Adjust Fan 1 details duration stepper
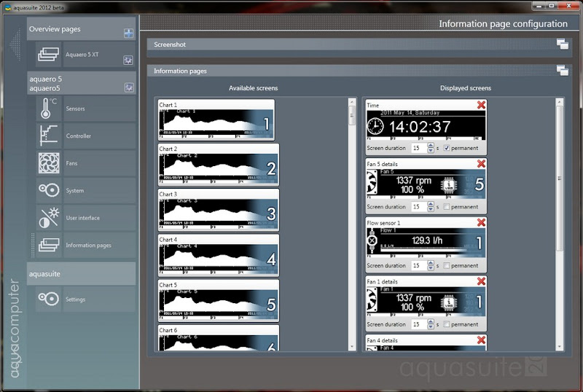Screen dimensions: 583x392 [431, 324]
